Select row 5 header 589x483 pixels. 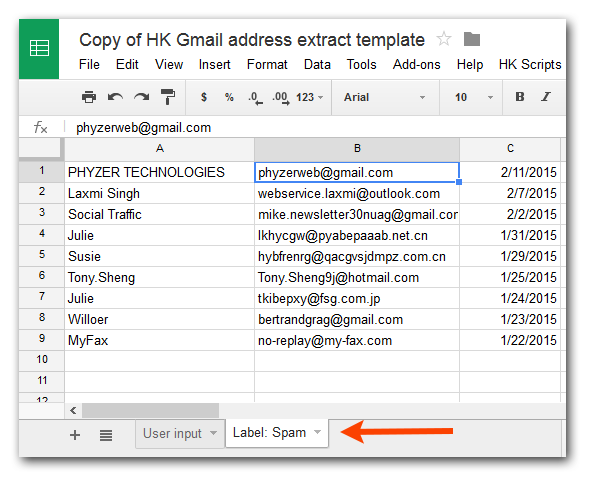[x=42, y=255]
